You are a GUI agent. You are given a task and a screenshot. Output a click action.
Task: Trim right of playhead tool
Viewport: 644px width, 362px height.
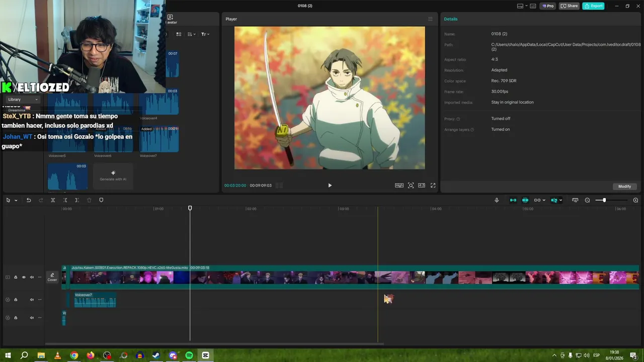(77, 200)
